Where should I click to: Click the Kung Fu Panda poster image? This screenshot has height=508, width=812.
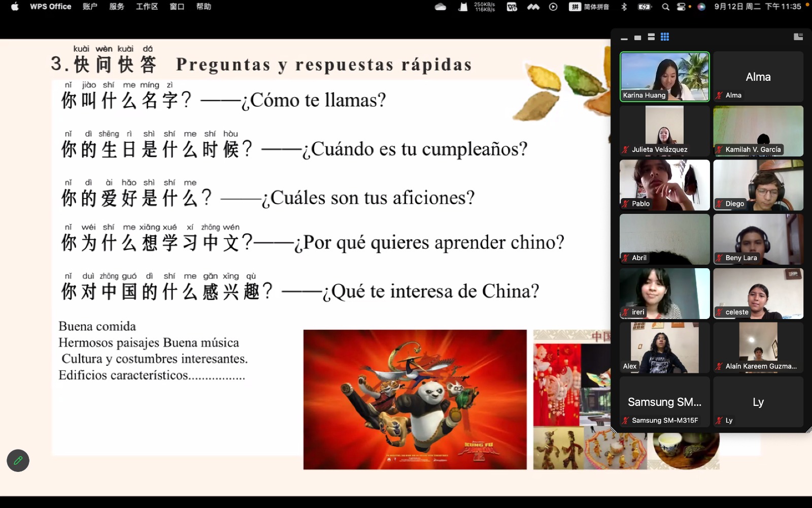415,399
